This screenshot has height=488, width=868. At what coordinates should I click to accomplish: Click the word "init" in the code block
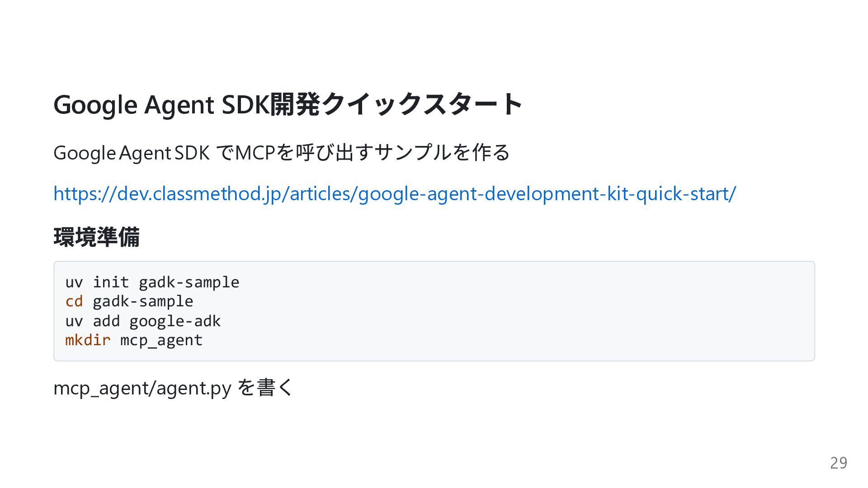coord(111,282)
